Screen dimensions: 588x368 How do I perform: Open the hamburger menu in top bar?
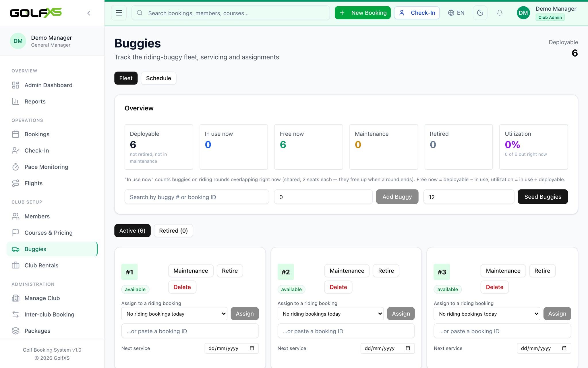119,13
